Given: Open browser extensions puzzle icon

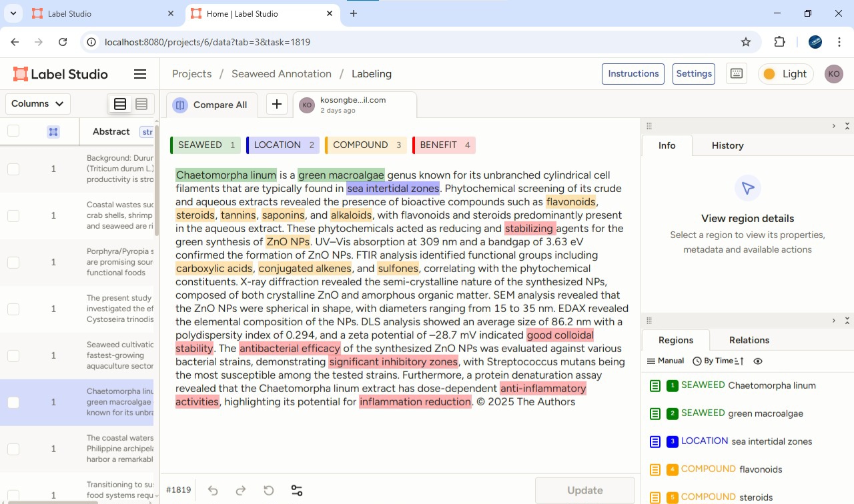Looking at the screenshot, I should (x=779, y=42).
